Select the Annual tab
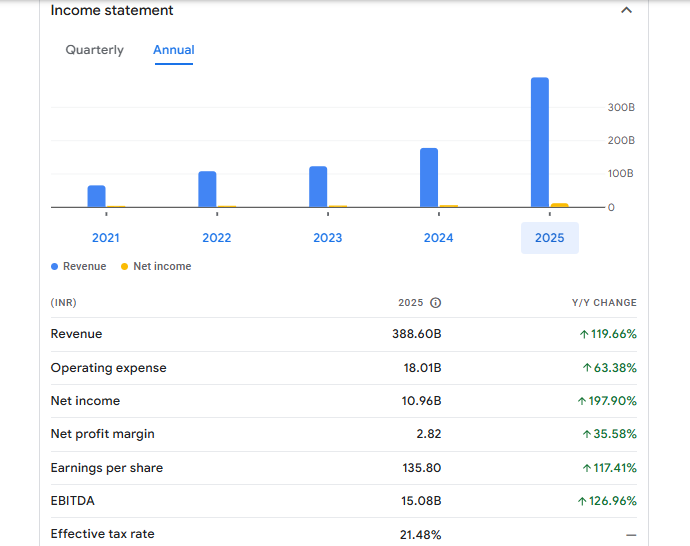Image resolution: width=690 pixels, height=546 pixels. pos(174,50)
